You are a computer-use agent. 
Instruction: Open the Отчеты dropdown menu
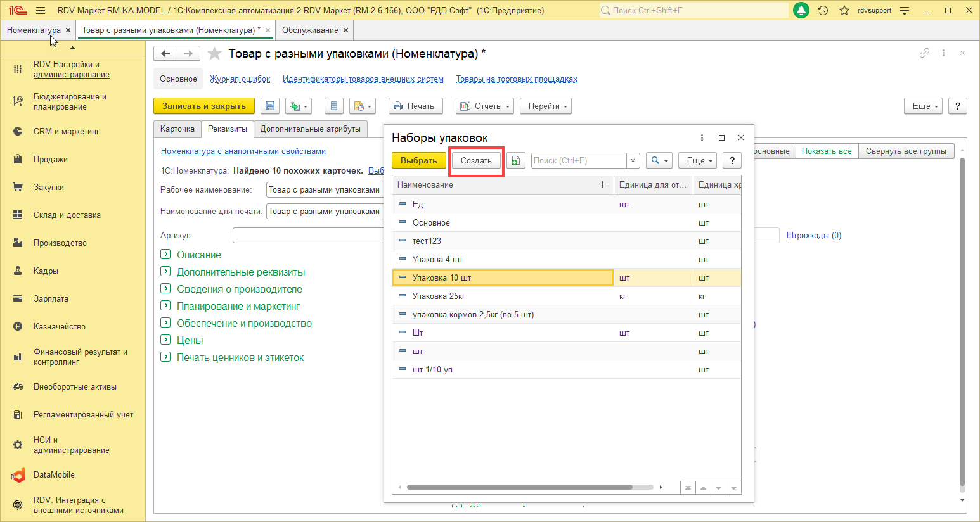pos(485,106)
